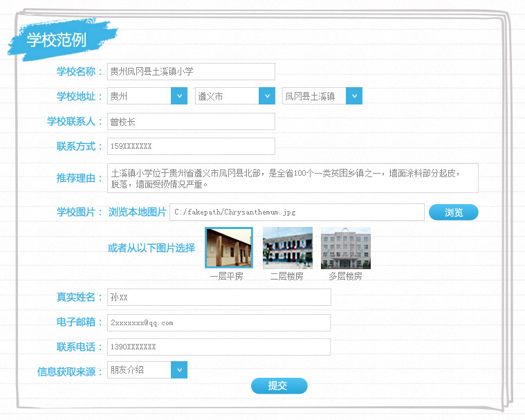
Task: Expand the 遵义市 city dropdown
Action: point(235,96)
